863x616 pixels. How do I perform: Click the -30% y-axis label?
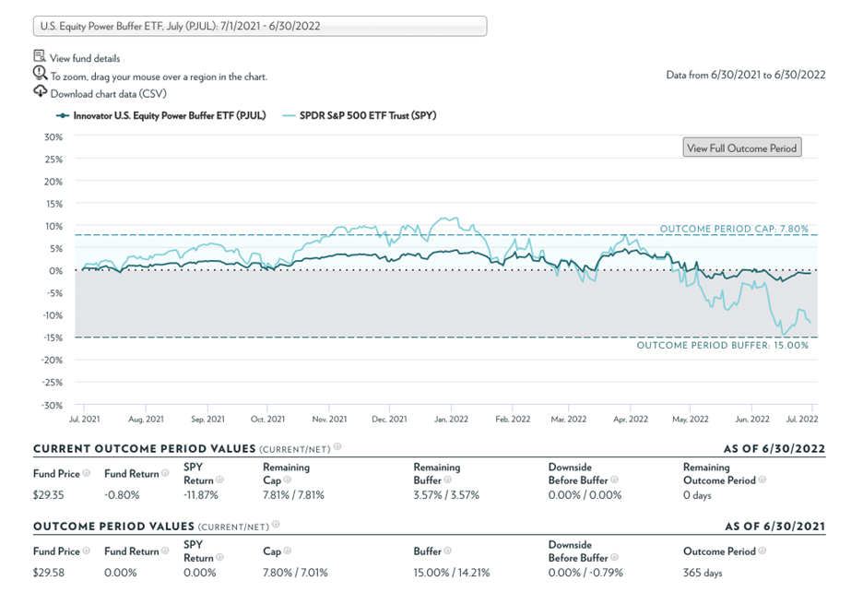[x=52, y=405]
